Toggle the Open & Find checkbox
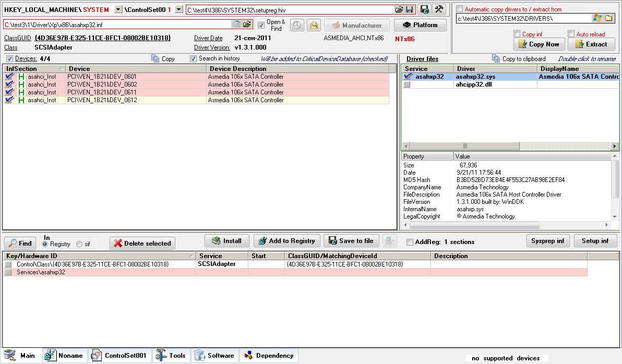Screen dimensions: 622x364 [261, 25]
